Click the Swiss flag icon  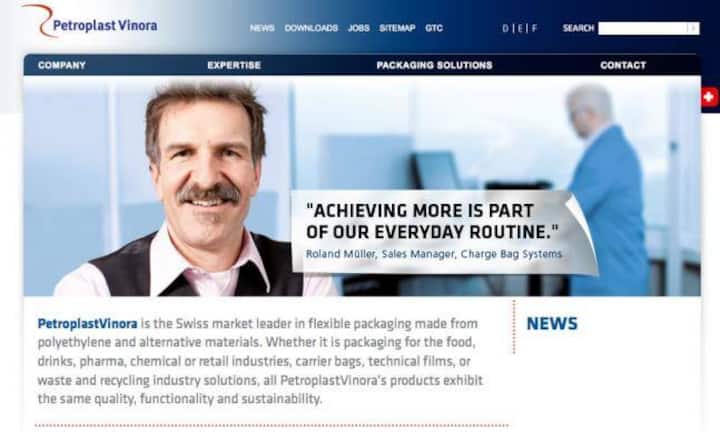[709, 97]
